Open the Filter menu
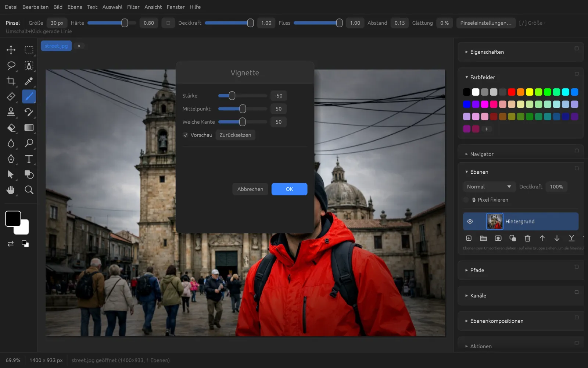The image size is (588, 368). pyautogui.click(x=133, y=7)
